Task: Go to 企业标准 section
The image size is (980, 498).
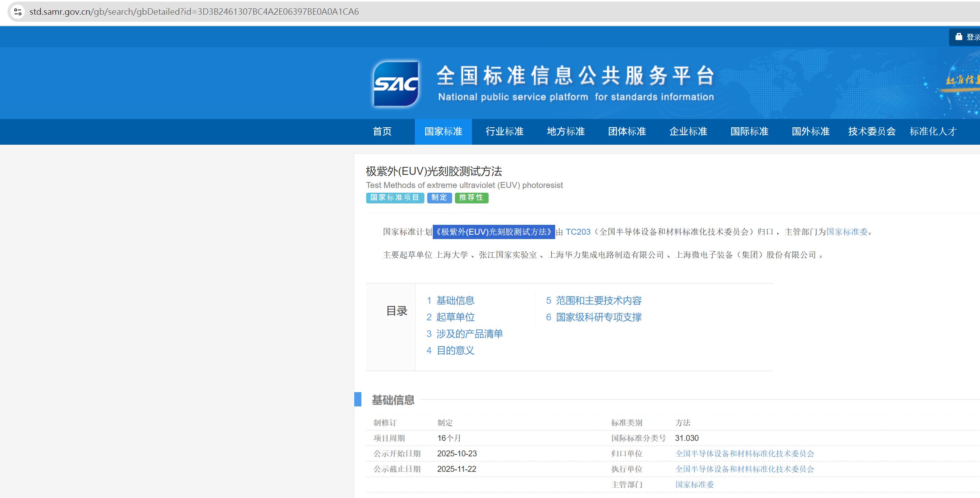Action: (688, 132)
